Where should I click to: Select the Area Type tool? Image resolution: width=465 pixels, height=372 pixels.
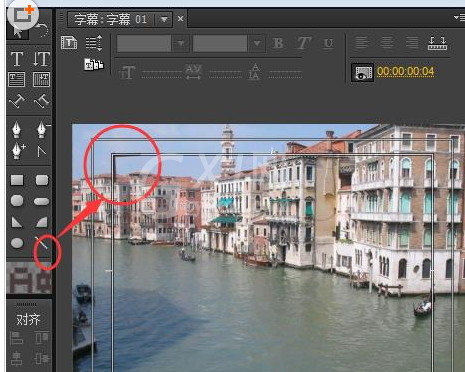(16, 80)
